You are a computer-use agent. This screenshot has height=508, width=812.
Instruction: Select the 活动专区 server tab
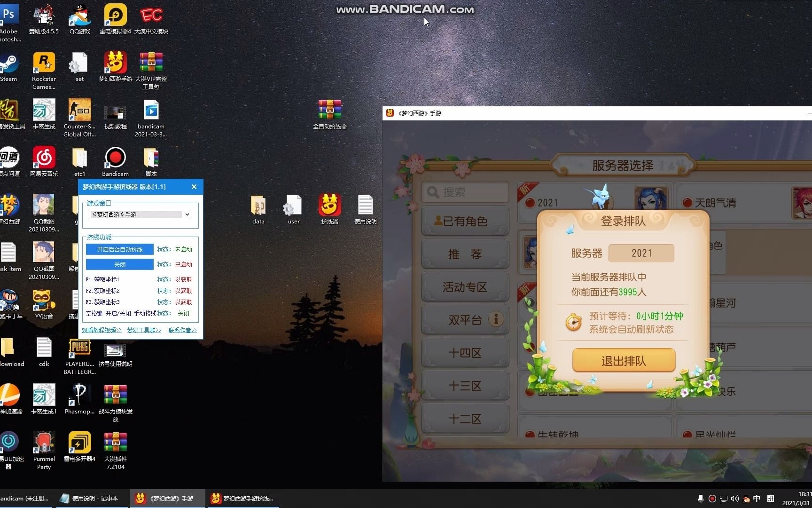pyautogui.click(x=465, y=287)
